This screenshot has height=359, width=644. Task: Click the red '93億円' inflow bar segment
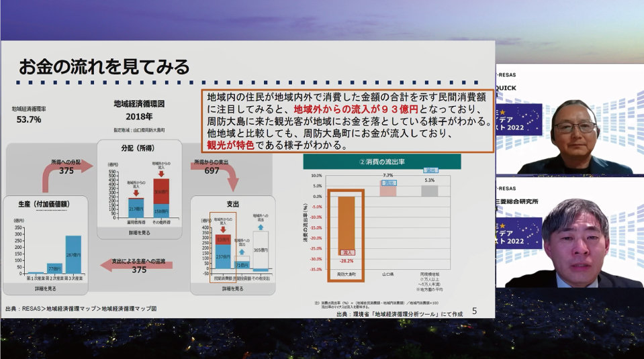(x=223, y=240)
